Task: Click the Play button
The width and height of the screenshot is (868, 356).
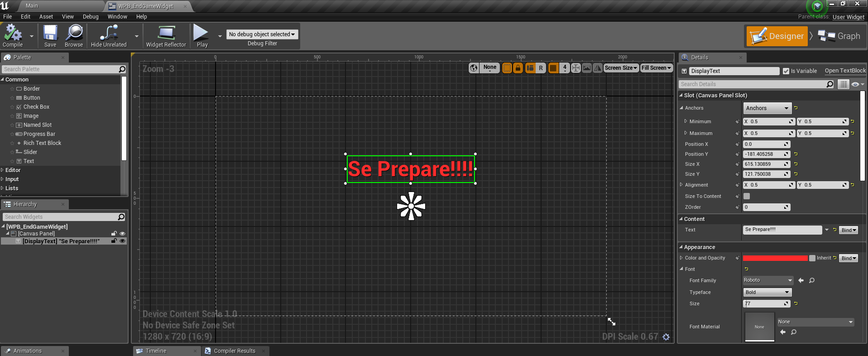Action: 202,36
